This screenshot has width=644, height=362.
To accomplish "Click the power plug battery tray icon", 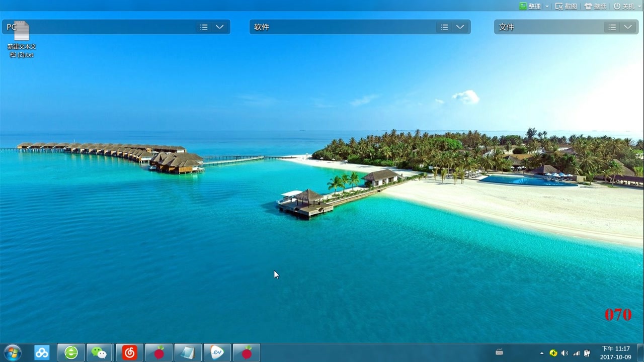I will 587,353.
